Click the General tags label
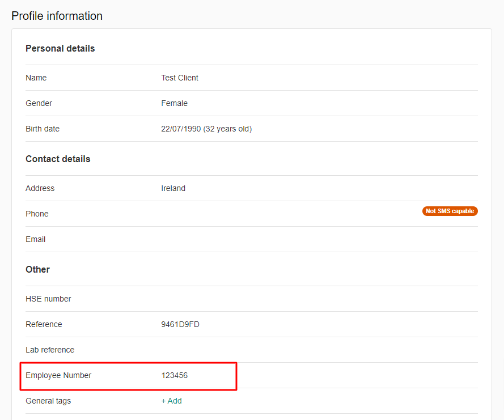Viewport: 504px width, 420px height. [48, 401]
